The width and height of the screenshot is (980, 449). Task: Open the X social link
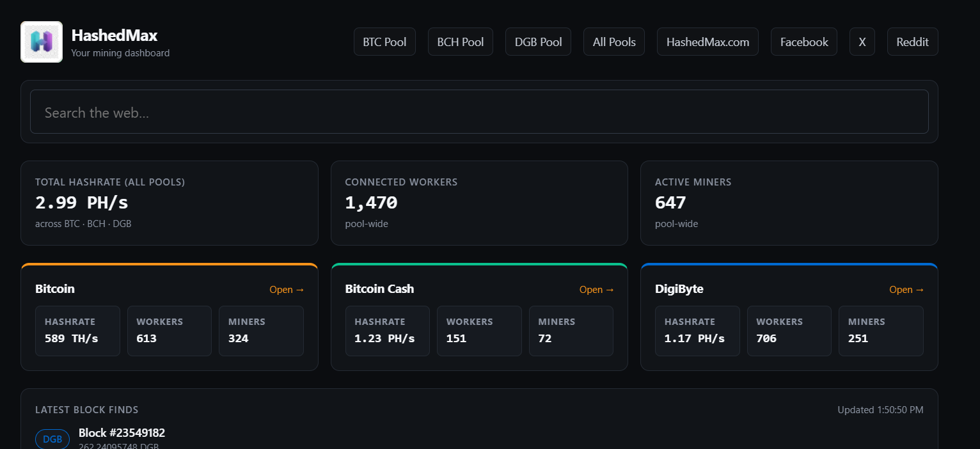[x=862, y=42]
